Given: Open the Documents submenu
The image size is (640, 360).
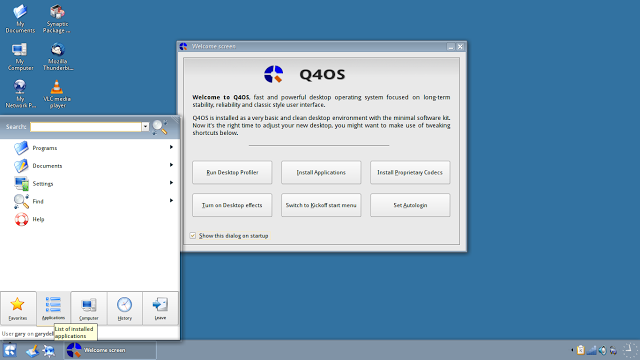Looking at the screenshot, I should pos(90,166).
